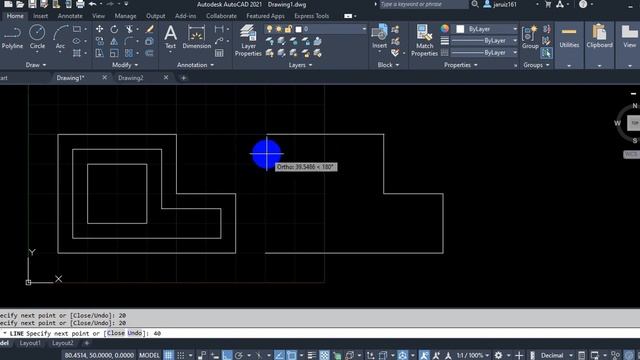Switch to the Drawing2 file tab
This screenshot has width=640, height=360.
point(131,78)
